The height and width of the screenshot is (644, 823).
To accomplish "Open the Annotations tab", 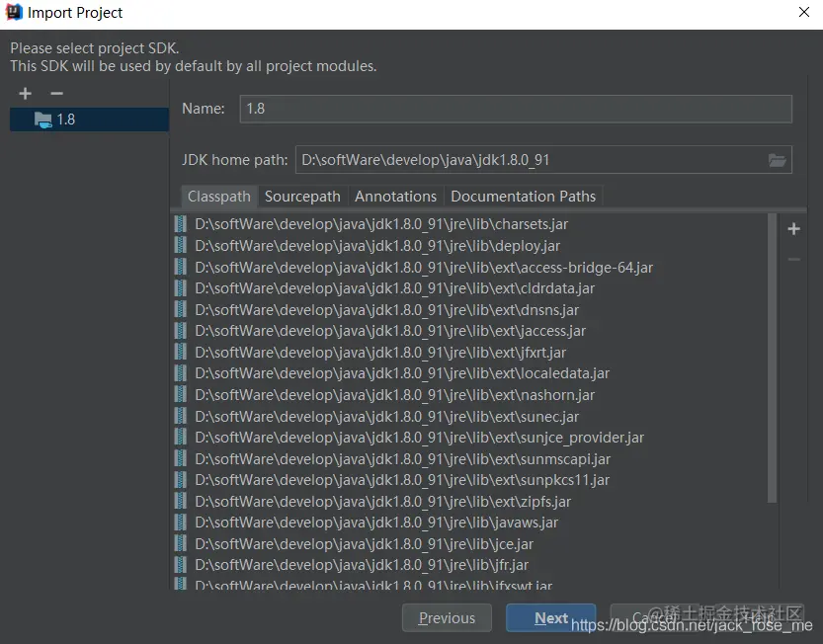I will [x=395, y=197].
